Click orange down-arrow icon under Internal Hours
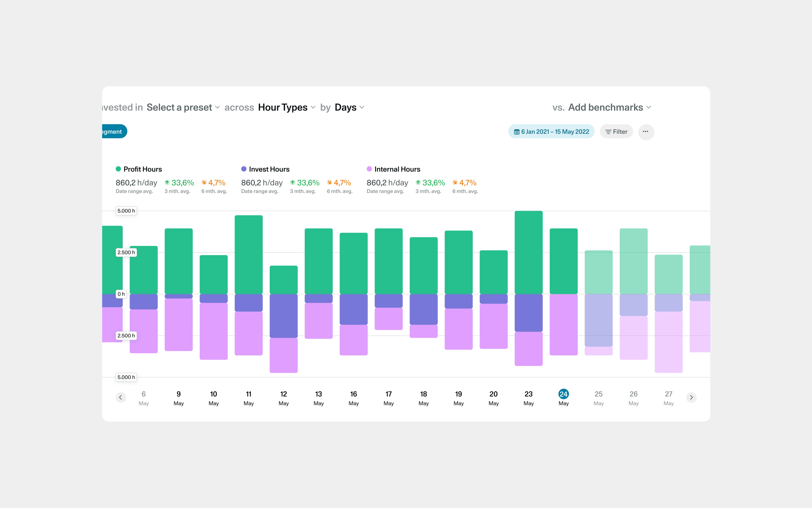The width and height of the screenshot is (812, 508). point(455,182)
